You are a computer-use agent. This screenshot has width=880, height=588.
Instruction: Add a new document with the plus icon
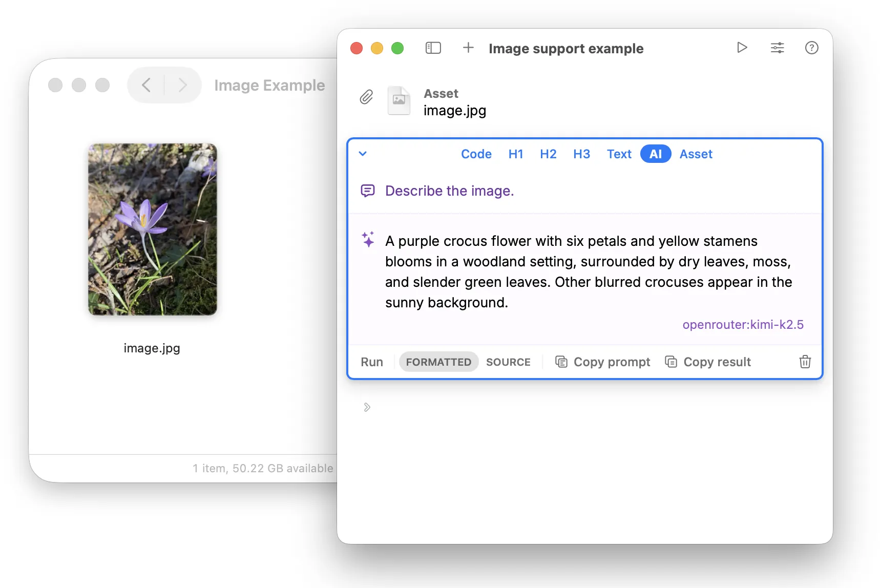468,48
